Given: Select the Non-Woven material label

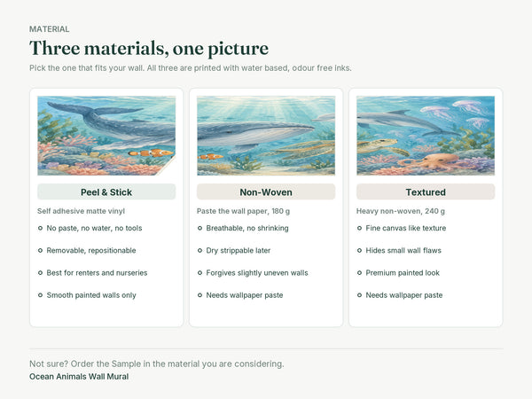Looking at the screenshot, I should pos(266,192).
